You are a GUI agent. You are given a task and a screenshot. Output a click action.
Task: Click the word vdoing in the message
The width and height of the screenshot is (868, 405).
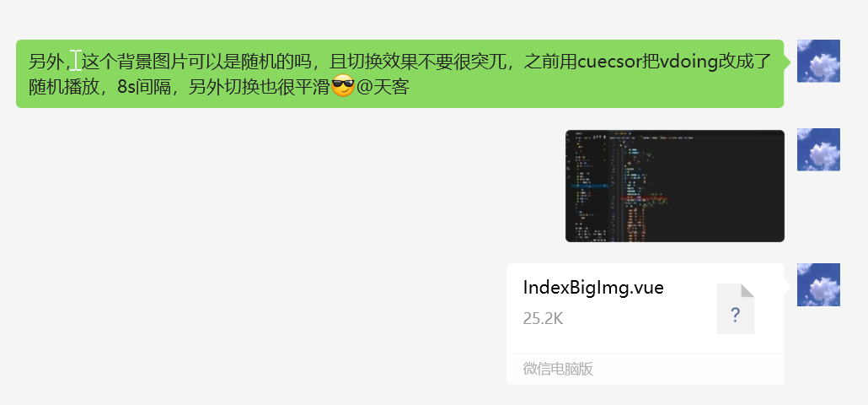[x=689, y=61]
